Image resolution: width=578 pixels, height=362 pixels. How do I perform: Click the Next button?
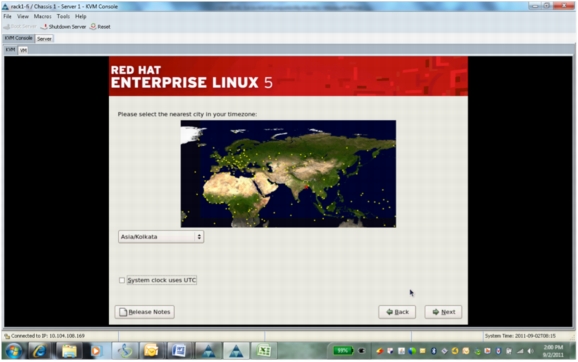click(443, 312)
